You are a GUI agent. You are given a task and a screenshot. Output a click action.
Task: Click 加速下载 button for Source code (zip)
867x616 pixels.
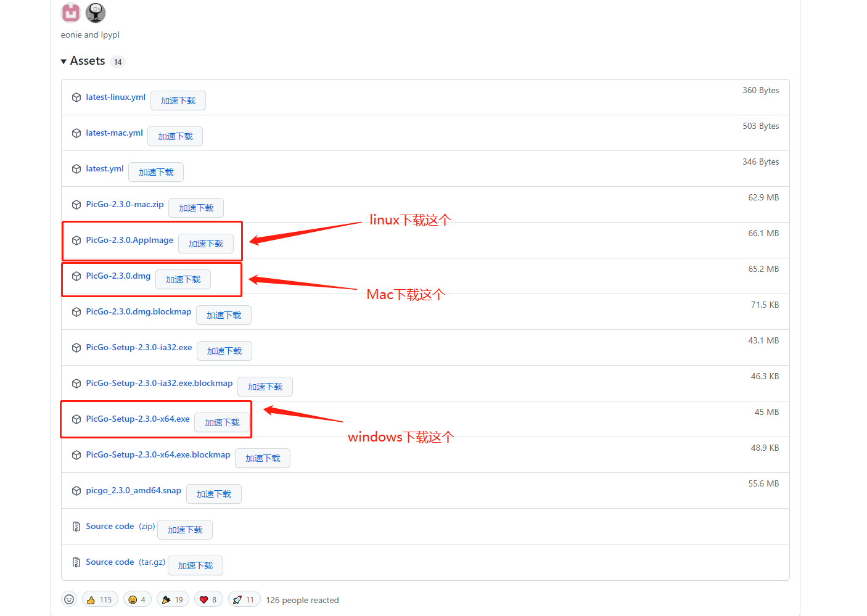pos(185,530)
